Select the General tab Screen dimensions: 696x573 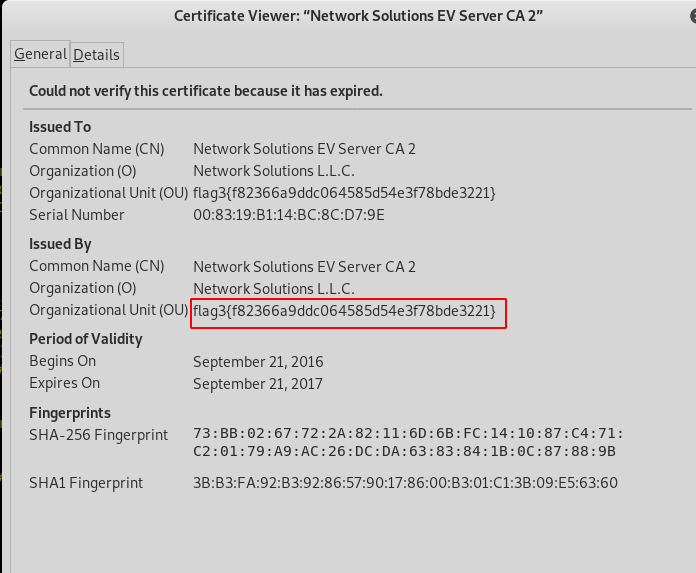pos(40,54)
